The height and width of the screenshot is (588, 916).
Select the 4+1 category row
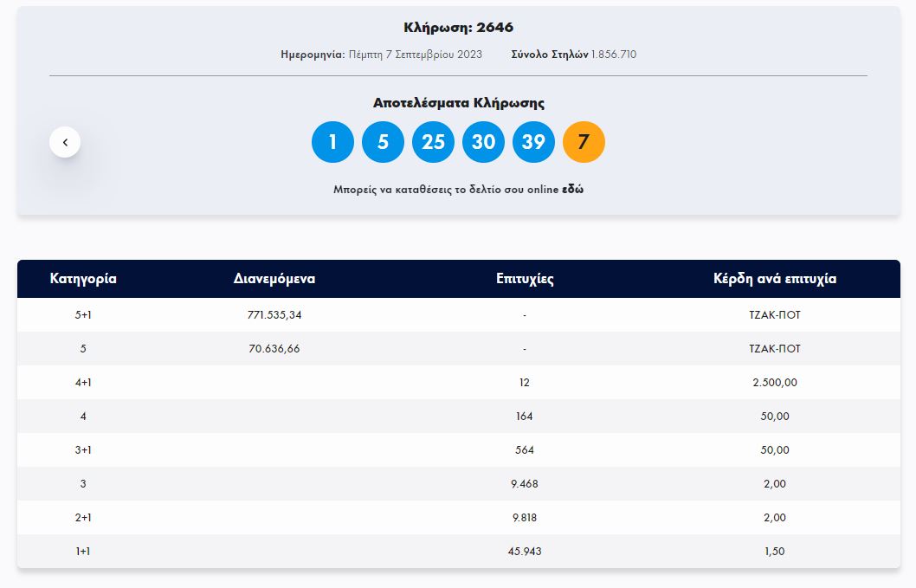click(83, 383)
